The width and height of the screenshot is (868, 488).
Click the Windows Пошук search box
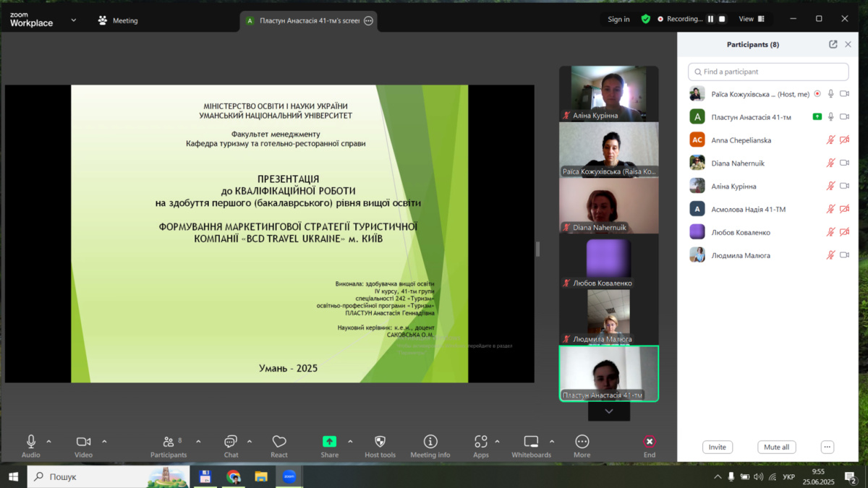109,476
